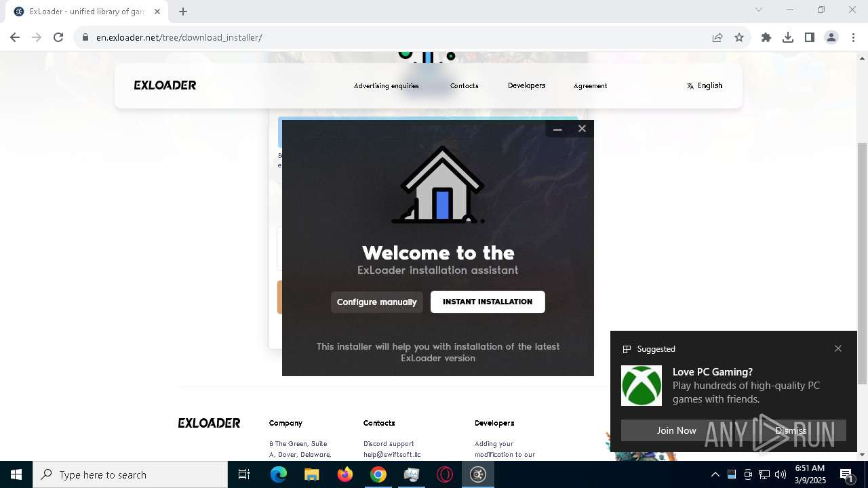The image size is (868, 488).
Task: Go forward in Chrome
Action: [x=37, y=37]
